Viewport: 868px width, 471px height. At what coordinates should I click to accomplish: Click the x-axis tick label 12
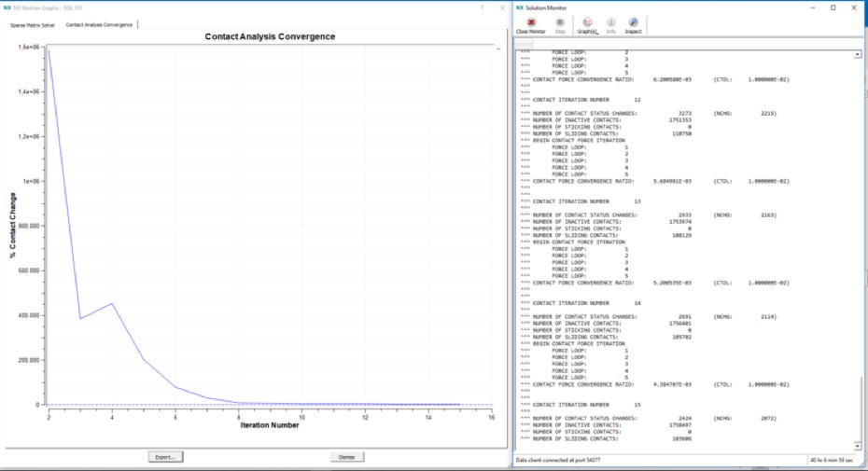(365, 417)
